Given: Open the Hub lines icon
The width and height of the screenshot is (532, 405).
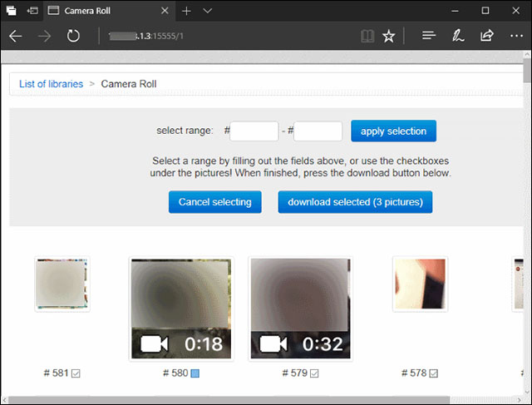Looking at the screenshot, I should click(429, 37).
